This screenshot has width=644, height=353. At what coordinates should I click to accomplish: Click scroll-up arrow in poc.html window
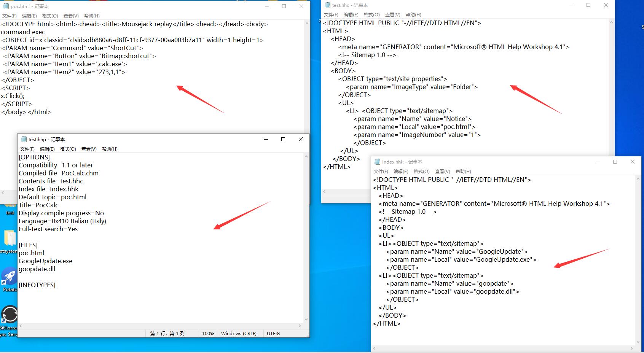307,23
